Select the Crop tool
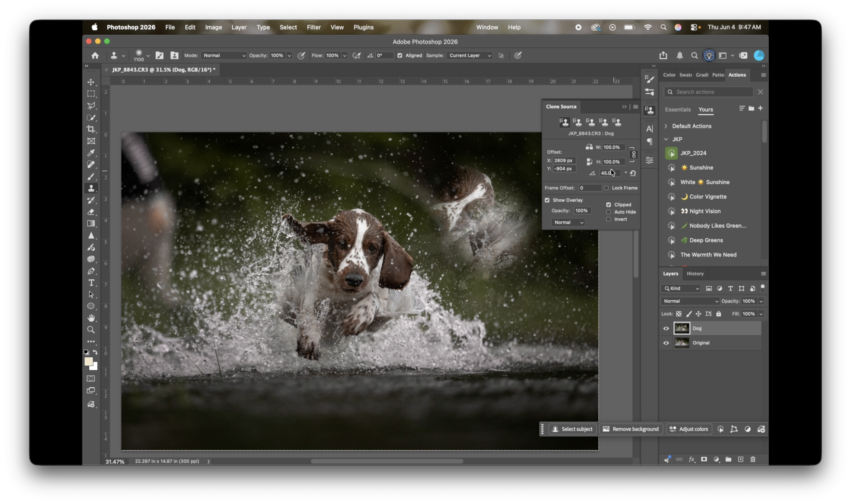This screenshot has width=851, height=504. tap(91, 129)
